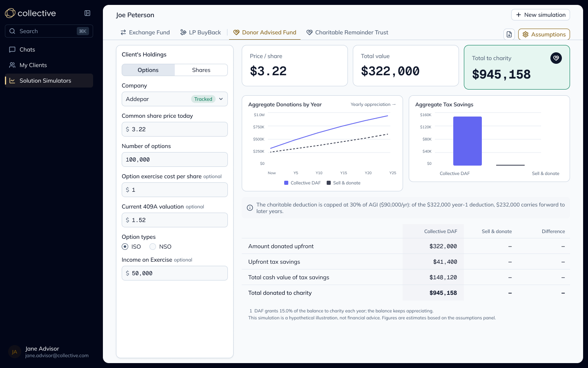Open Jane Advisor account menu
Image resolution: width=588 pixels, height=368 pixels.
49,352
